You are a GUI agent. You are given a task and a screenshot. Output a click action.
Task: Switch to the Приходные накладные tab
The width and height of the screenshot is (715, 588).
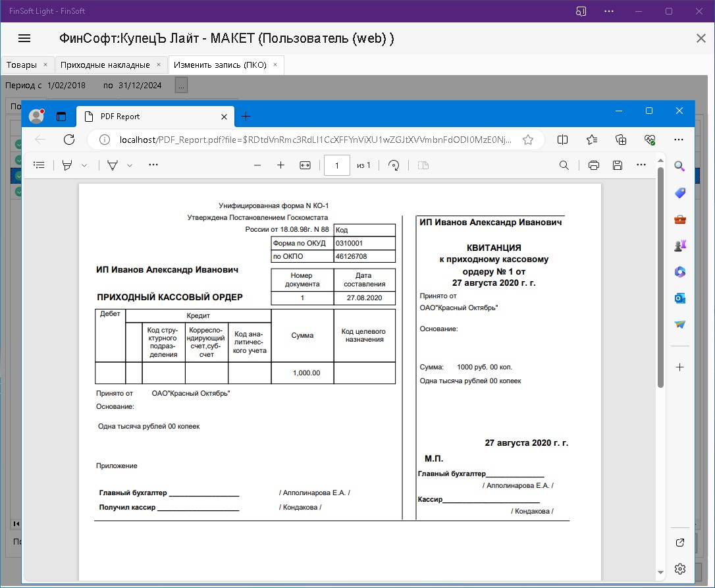click(105, 65)
